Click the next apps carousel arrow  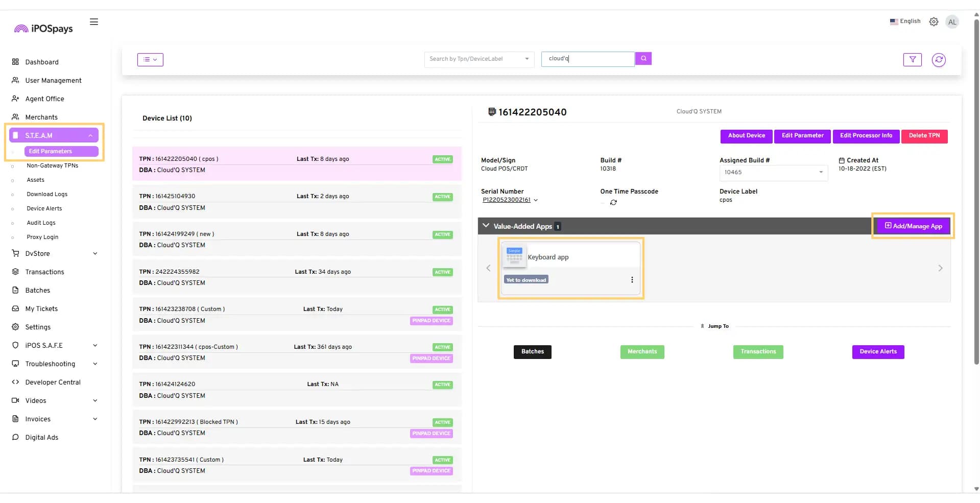click(x=940, y=268)
